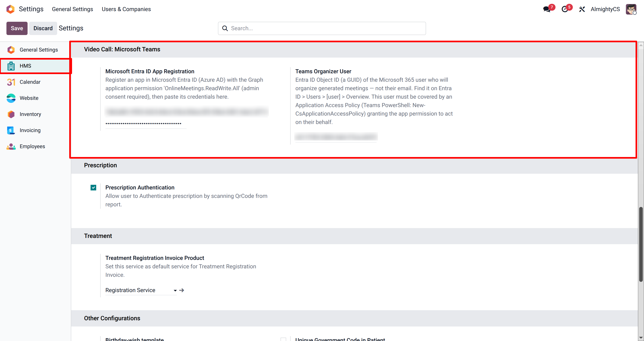Viewport: 644px width, 341px height.
Task: Click the Microsoft Entra ID App Registration label
Action: (150, 71)
